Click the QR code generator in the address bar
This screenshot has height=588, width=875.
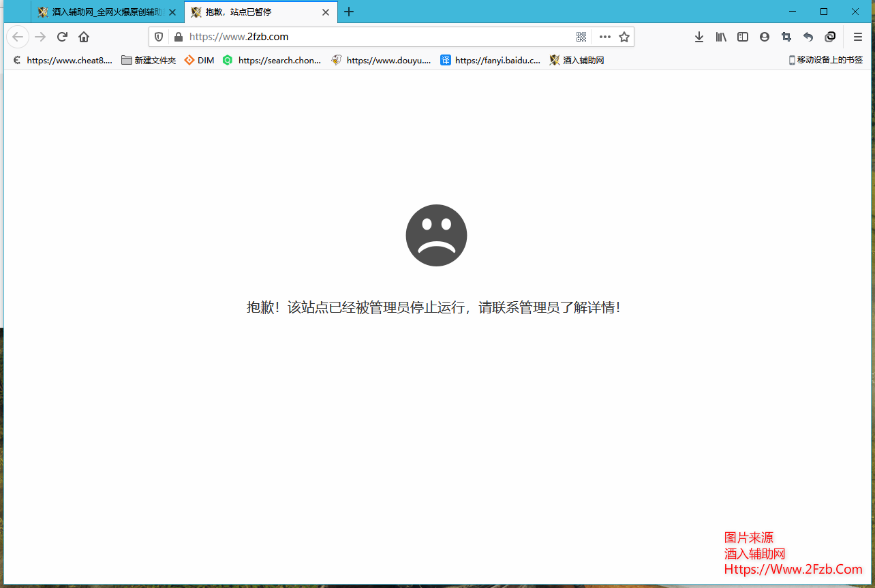581,37
